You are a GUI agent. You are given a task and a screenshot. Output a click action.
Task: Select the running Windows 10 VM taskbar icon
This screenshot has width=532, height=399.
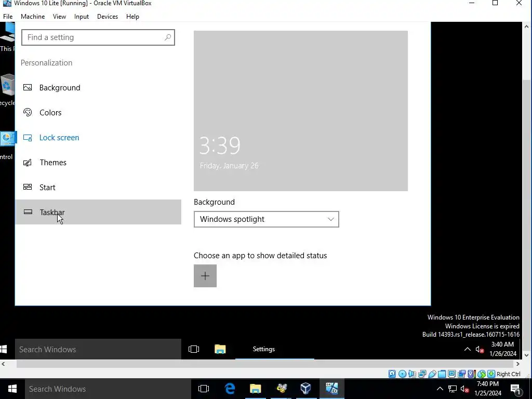pos(331,389)
